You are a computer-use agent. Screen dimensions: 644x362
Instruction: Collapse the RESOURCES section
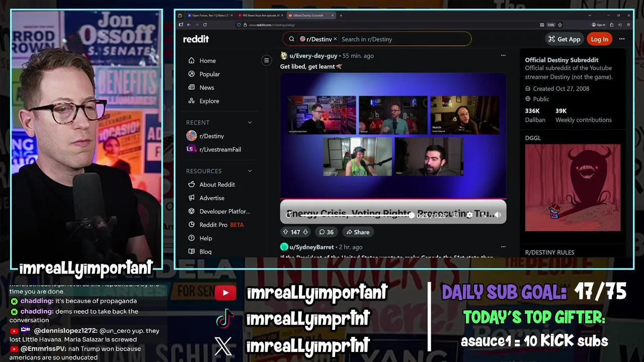pos(250,171)
